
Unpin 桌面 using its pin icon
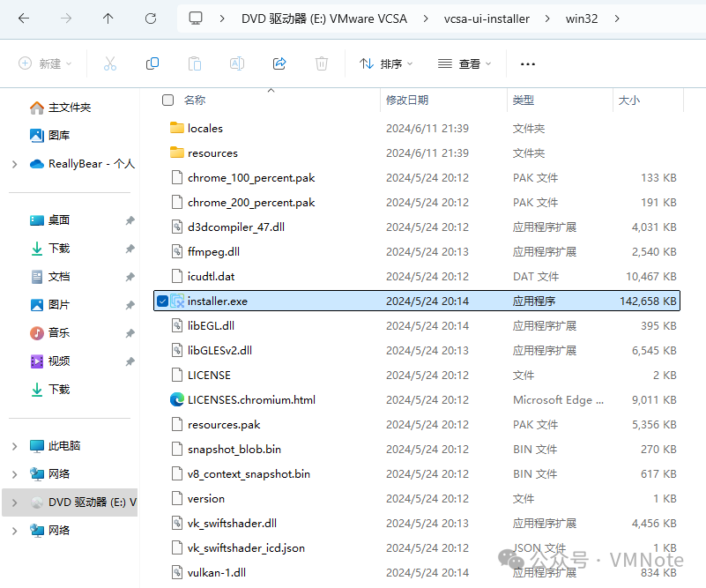(x=130, y=220)
